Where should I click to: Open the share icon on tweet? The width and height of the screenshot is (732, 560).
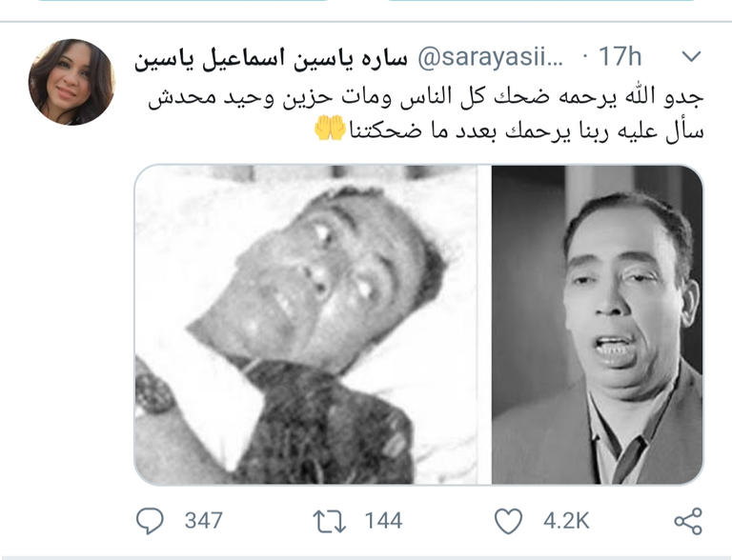688,521
